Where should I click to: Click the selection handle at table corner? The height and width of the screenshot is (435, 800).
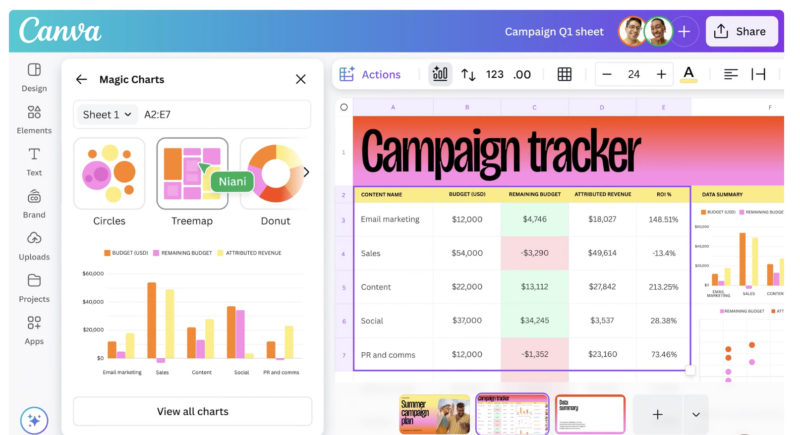(690, 371)
